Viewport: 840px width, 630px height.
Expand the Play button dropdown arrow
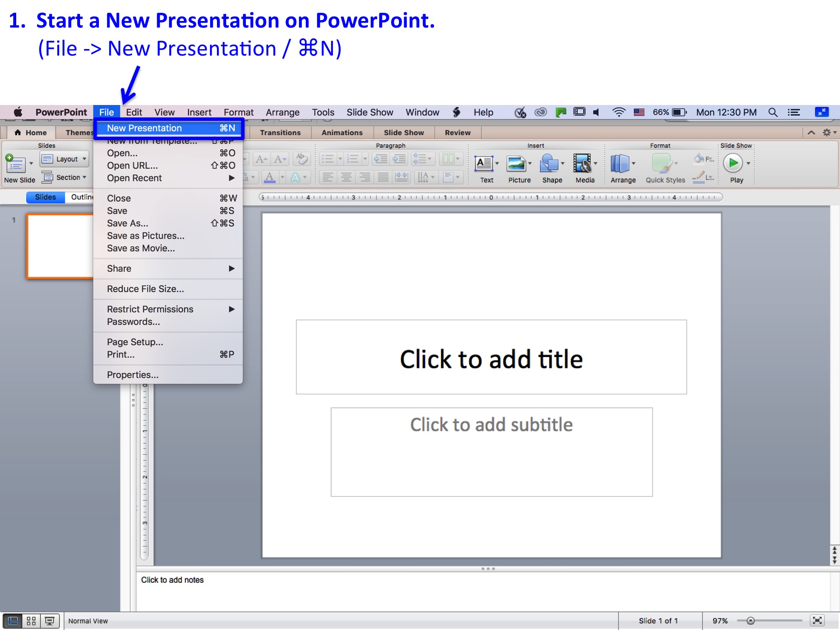point(749,164)
